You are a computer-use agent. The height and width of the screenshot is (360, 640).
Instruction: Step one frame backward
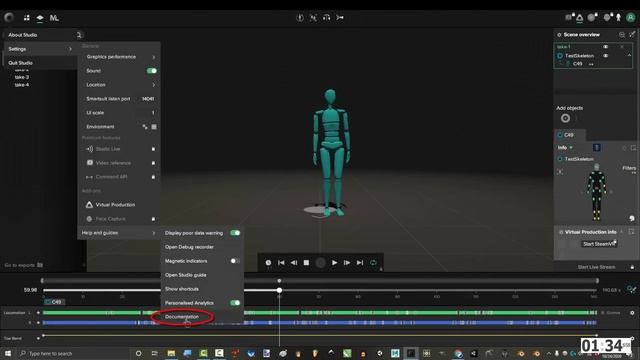(x=294, y=263)
